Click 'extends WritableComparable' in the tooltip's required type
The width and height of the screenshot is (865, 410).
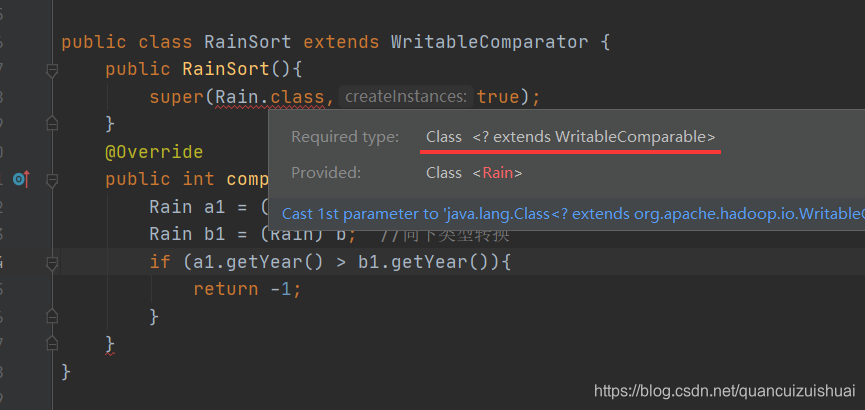point(599,137)
